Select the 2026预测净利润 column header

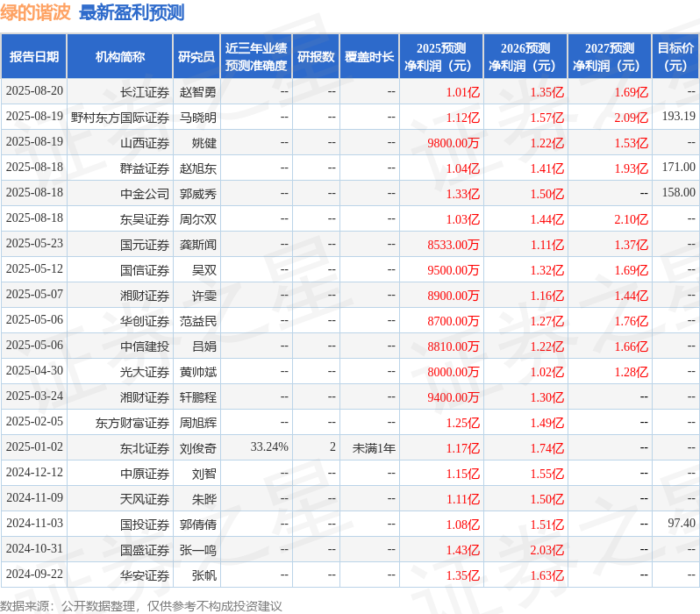pyautogui.click(x=525, y=57)
